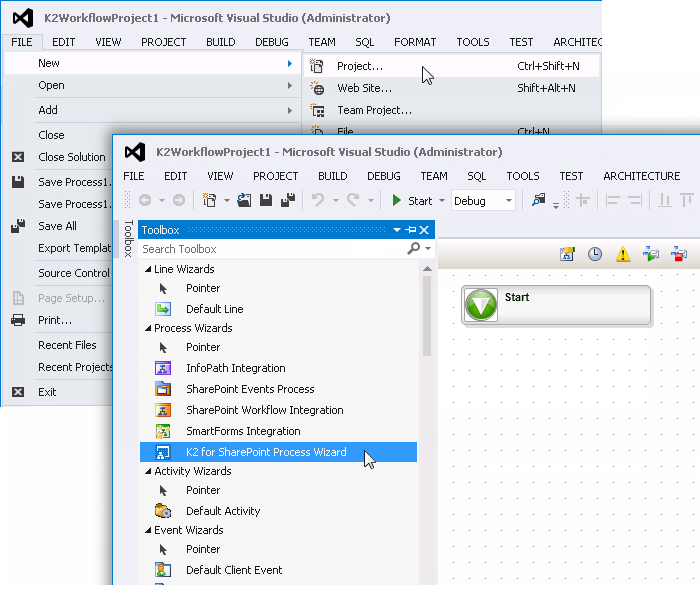This screenshot has height=612, width=700.
Task: Collapse the Line Wizards group
Action: coord(148,269)
